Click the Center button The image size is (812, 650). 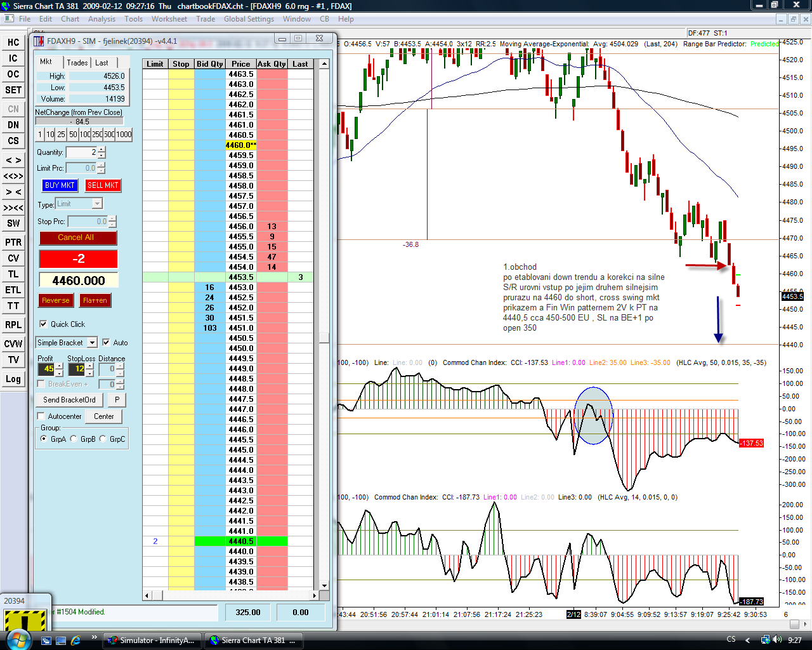[104, 416]
